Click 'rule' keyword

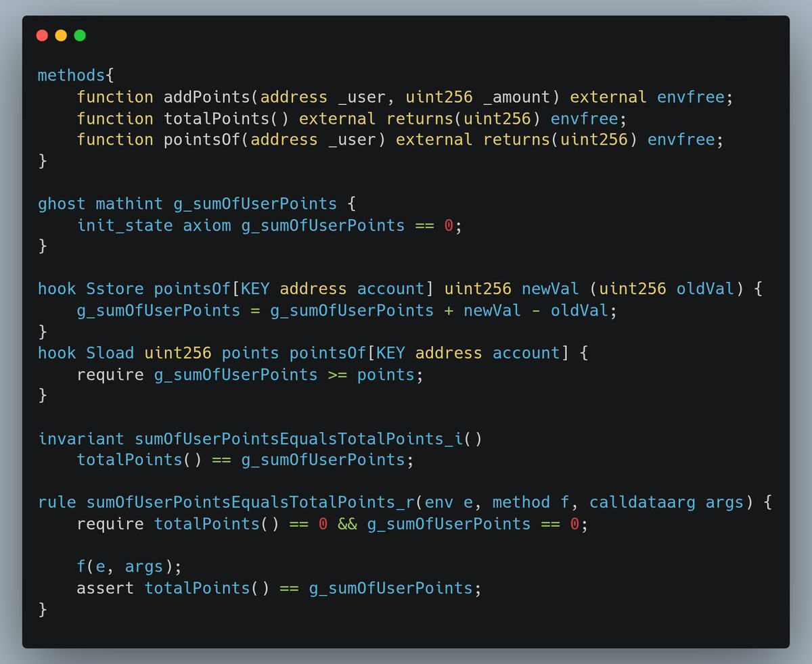click(57, 502)
